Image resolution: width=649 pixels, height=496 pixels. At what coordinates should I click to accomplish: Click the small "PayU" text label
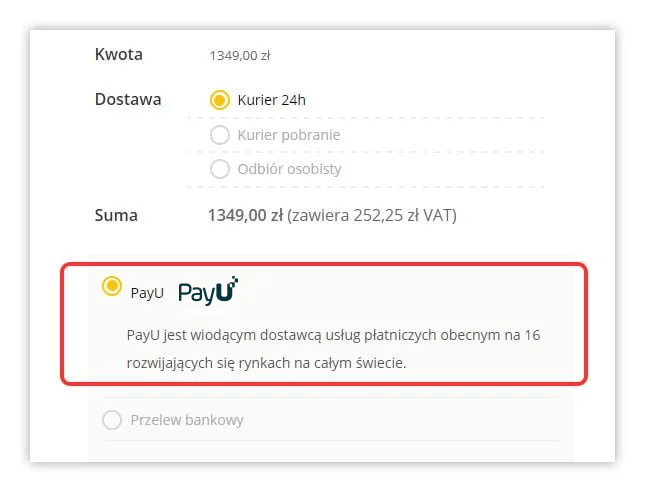click(147, 292)
